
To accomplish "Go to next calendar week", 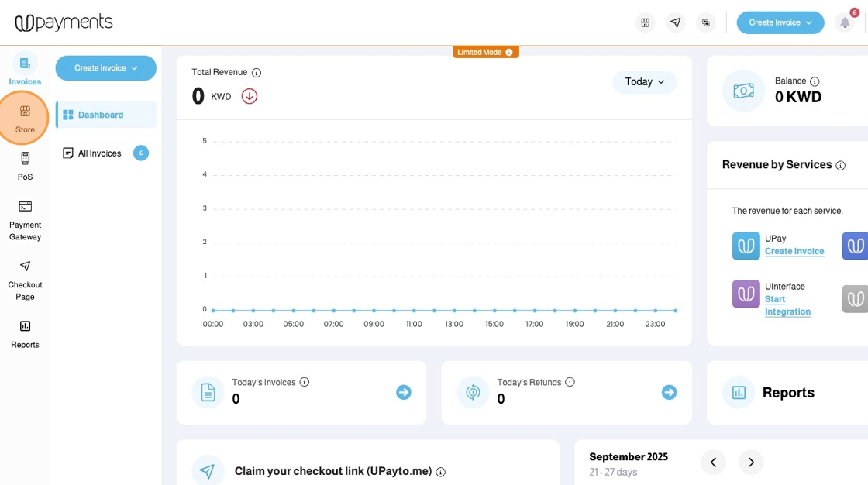I will point(751,463).
